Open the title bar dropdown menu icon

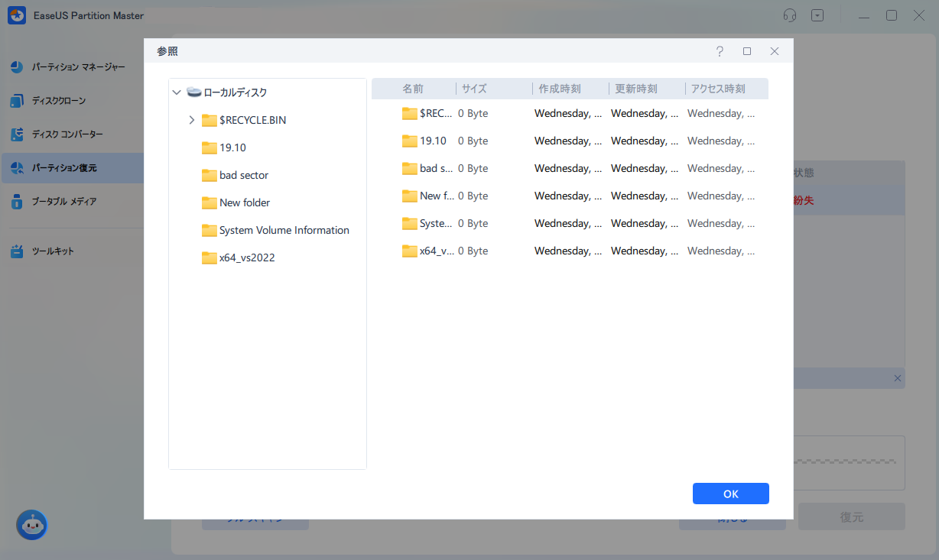click(x=817, y=15)
